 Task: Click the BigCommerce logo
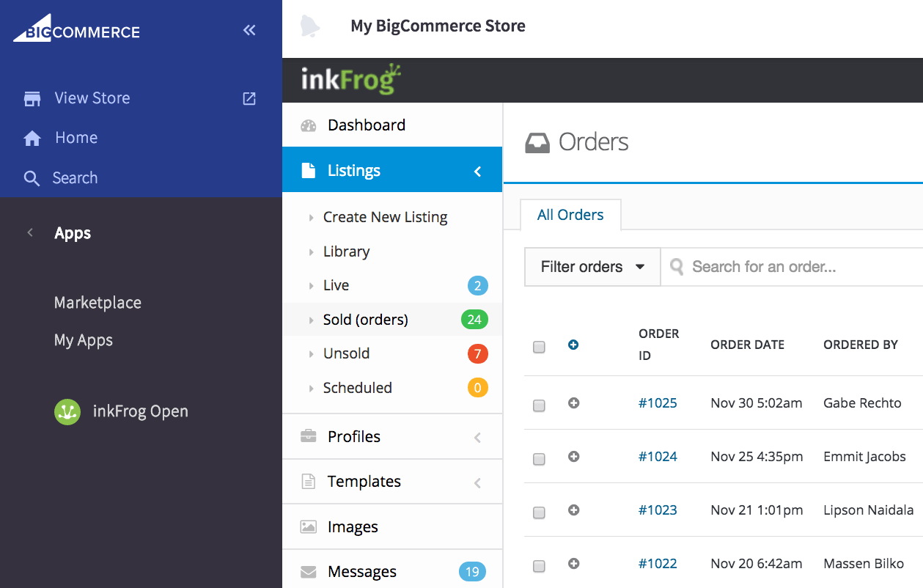76,29
